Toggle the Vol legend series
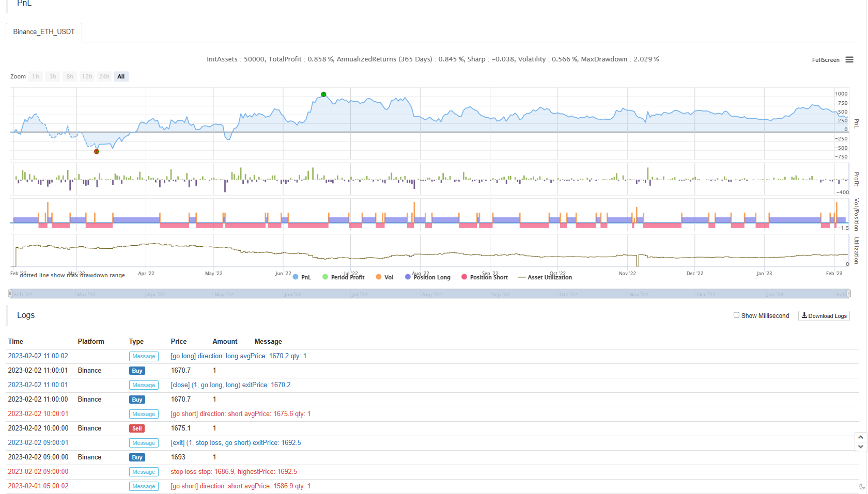 [x=384, y=277]
